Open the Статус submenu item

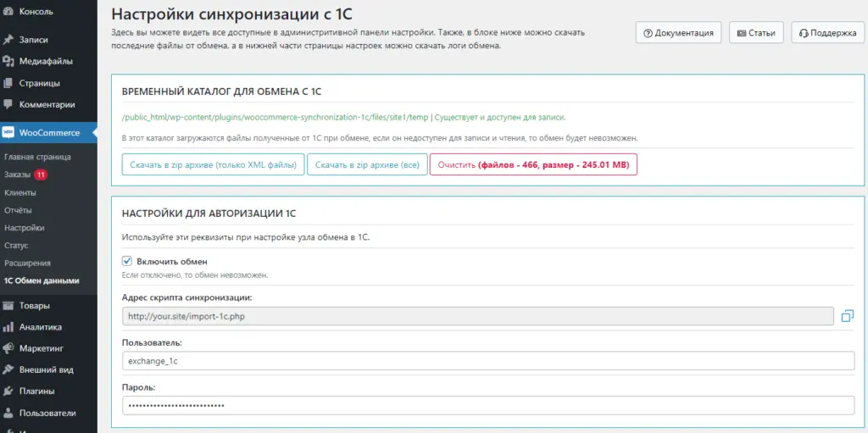click(16, 245)
